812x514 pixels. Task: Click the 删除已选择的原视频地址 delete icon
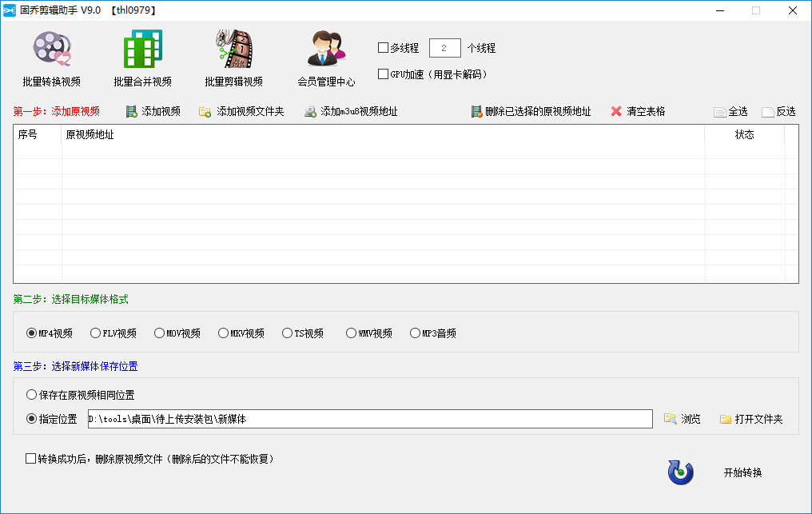tap(476, 111)
